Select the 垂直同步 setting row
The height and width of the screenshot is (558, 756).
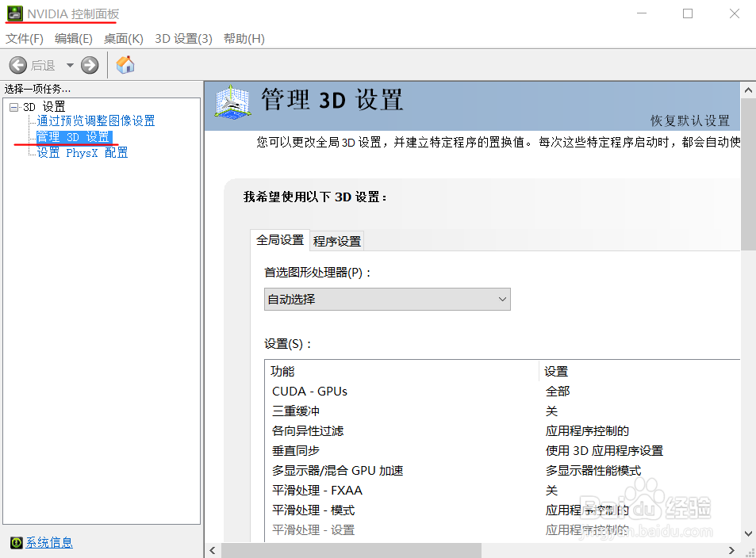click(502, 450)
